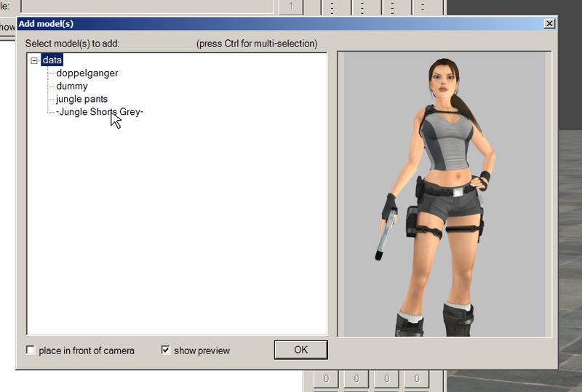The width and height of the screenshot is (582, 392).
Task: Click the second 0 button below the dialog
Action: coord(356,378)
